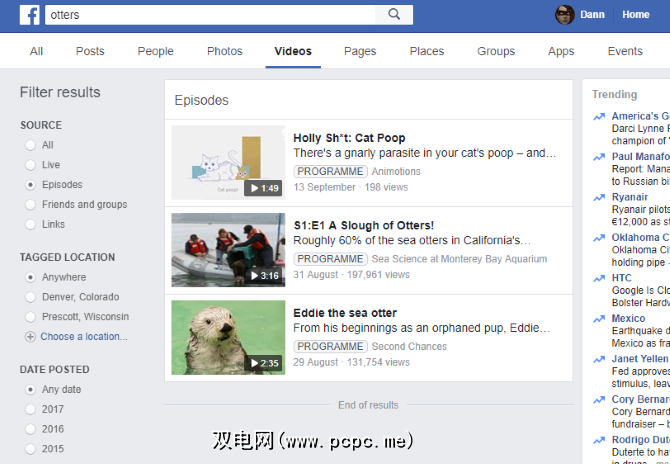Open Dann's profile picture avatar
The image size is (670, 464).
(565, 15)
